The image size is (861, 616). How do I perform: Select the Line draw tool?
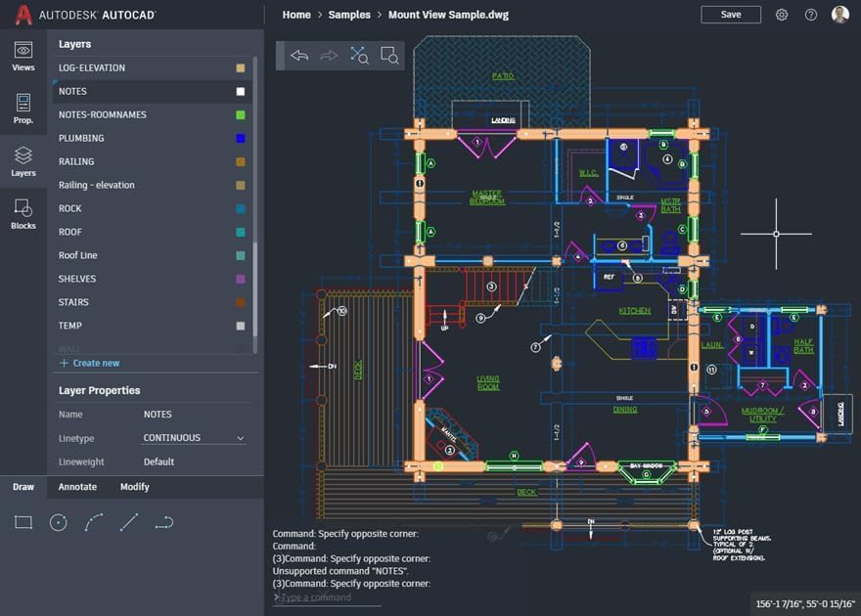click(129, 522)
